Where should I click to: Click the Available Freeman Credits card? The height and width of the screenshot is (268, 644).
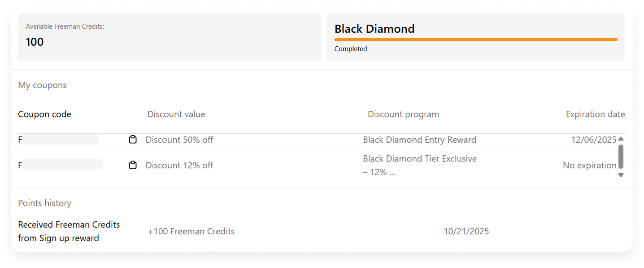tap(170, 37)
